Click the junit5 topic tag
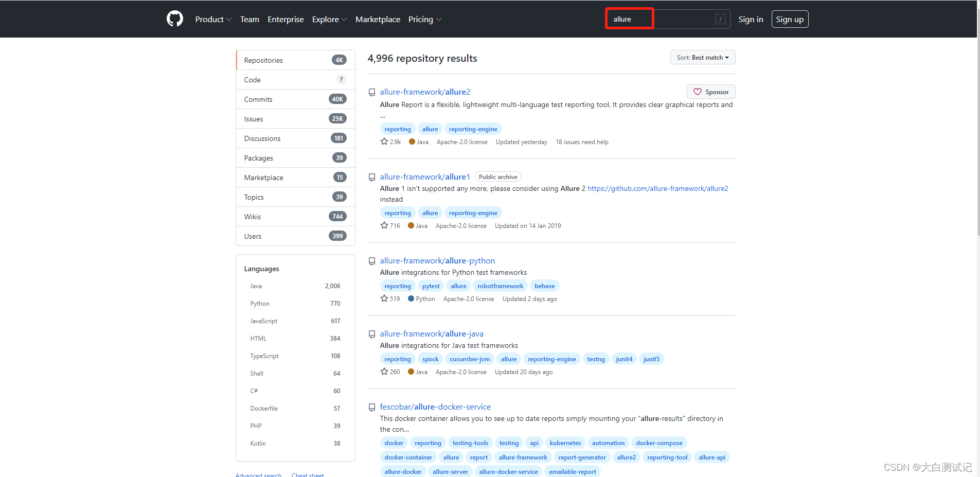 coord(651,359)
